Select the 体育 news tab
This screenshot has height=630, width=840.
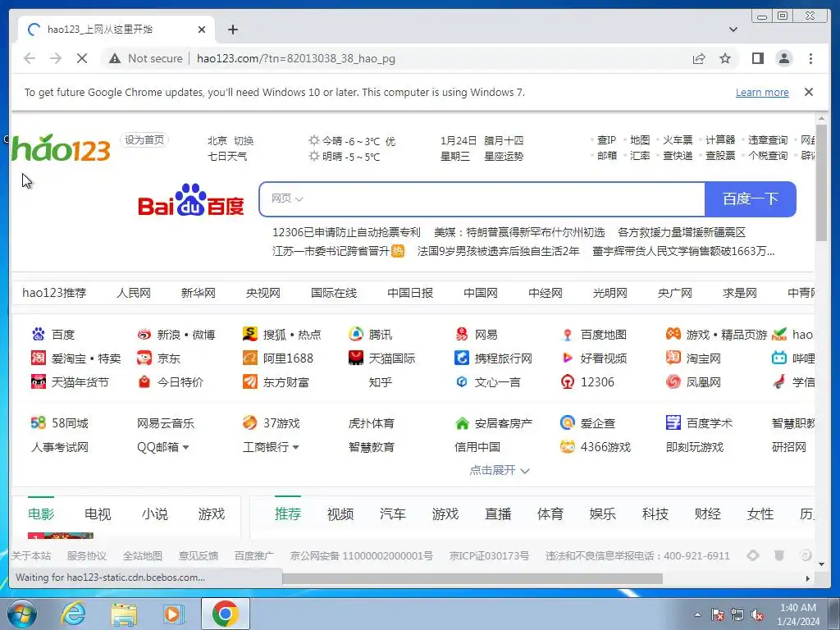click(x=550, y=514)
